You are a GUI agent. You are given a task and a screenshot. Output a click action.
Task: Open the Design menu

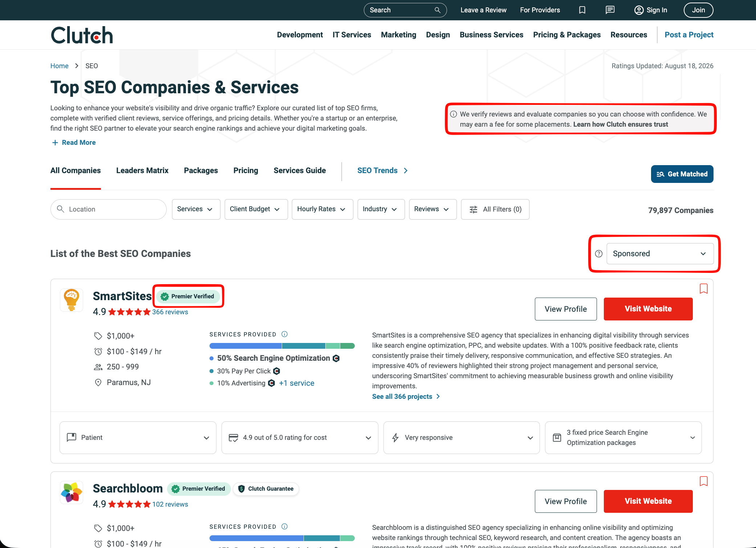438,35
